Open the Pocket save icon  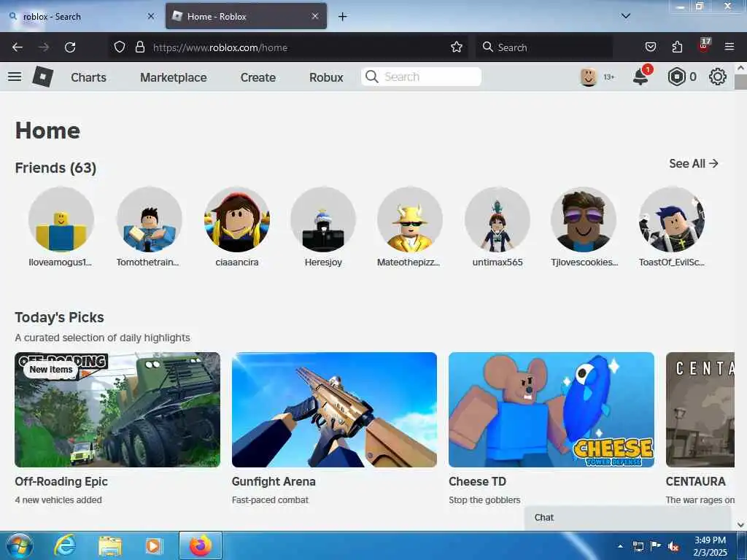[x=650, y=47]
